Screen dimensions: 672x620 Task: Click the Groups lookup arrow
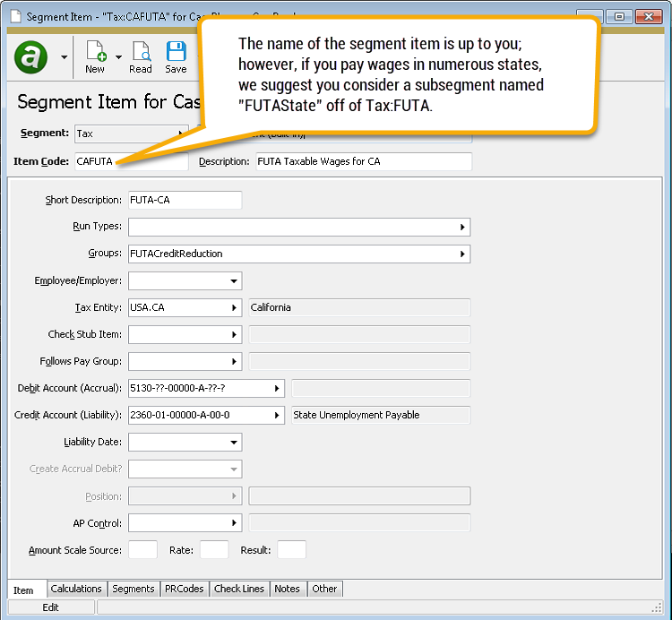pyautogui.click(x=462, y=254)
